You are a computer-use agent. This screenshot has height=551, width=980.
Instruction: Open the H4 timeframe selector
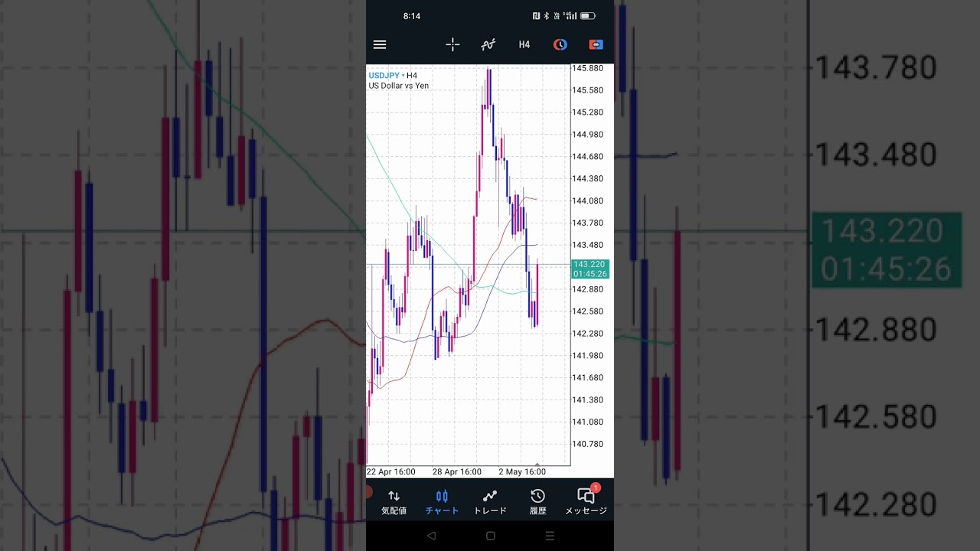pyautogui.click(x=524, y=44)
